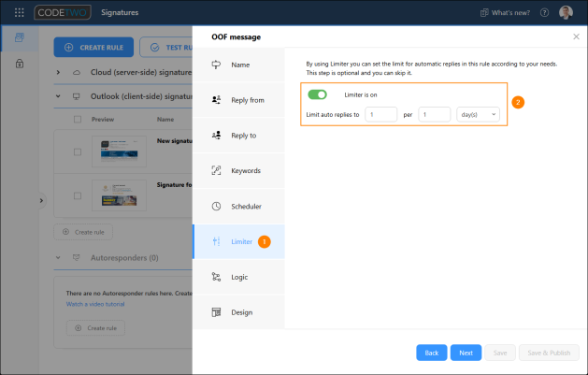The width and height of the screenshot is (588, 375).
Task: Expand the Cloud (server-side) signatures section
Action: point(58,72)
